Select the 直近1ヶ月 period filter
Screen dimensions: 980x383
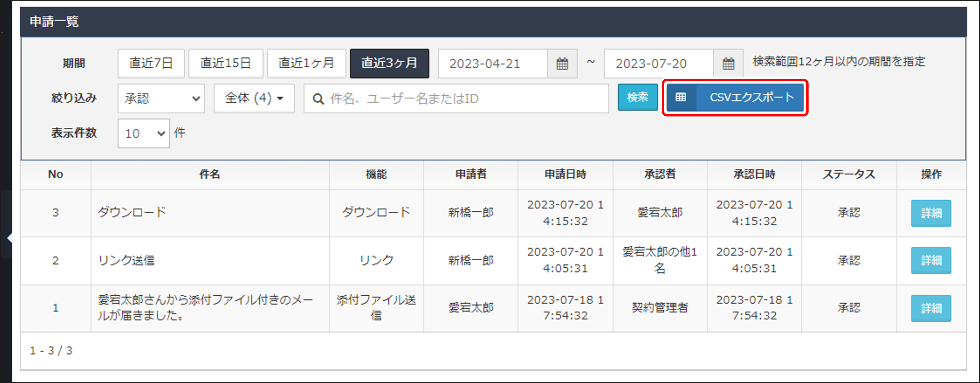pos(306,63)
